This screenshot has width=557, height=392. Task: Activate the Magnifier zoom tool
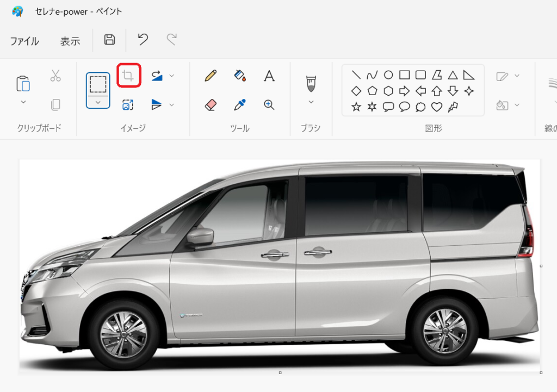(x=269, y=105)
